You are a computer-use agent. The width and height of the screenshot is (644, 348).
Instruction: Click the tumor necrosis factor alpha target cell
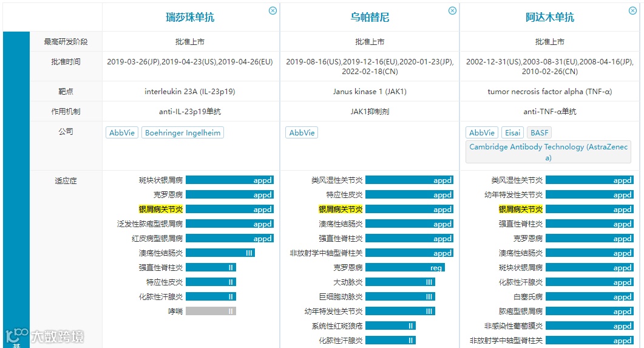[549, 91]
